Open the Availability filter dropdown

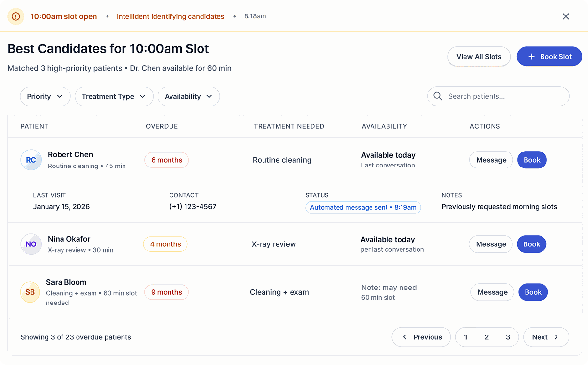coord(189,96)
